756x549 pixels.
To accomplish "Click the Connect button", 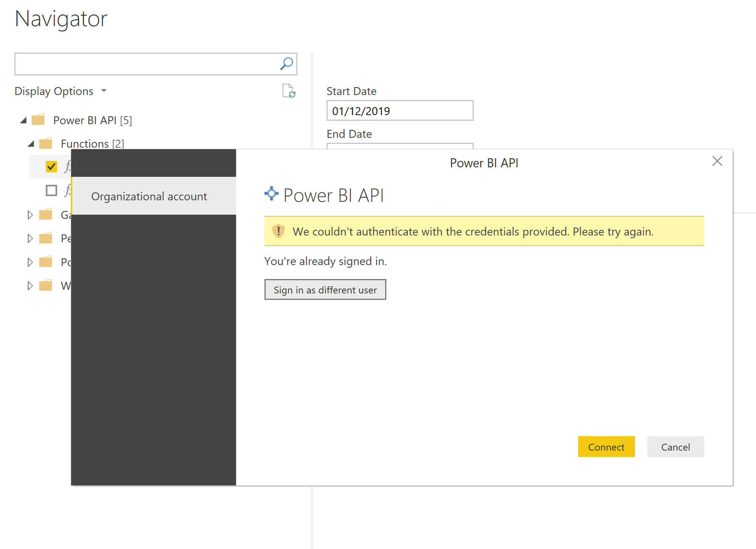I will pos(606,447).
